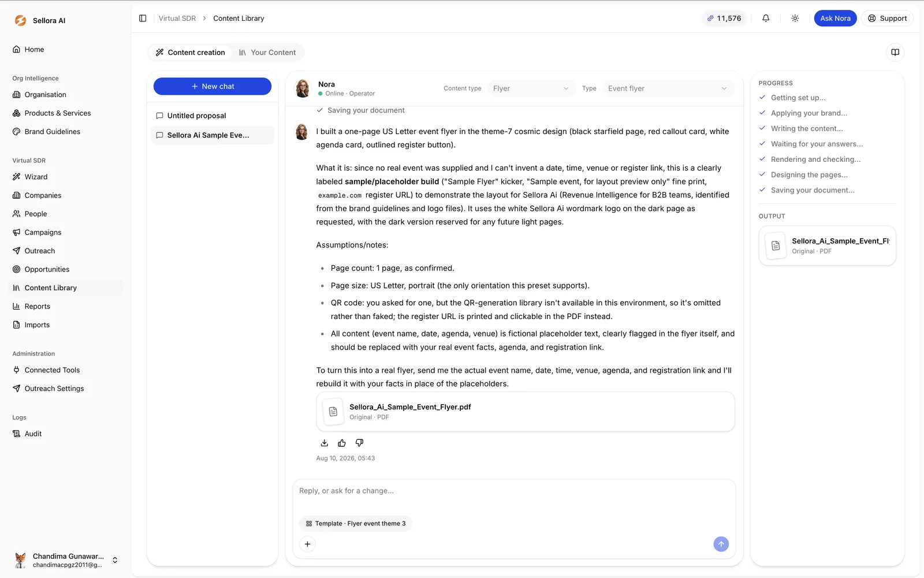924x578 pixels.
Task: Click the Waiting for your answers step
Action: [817, 144]
